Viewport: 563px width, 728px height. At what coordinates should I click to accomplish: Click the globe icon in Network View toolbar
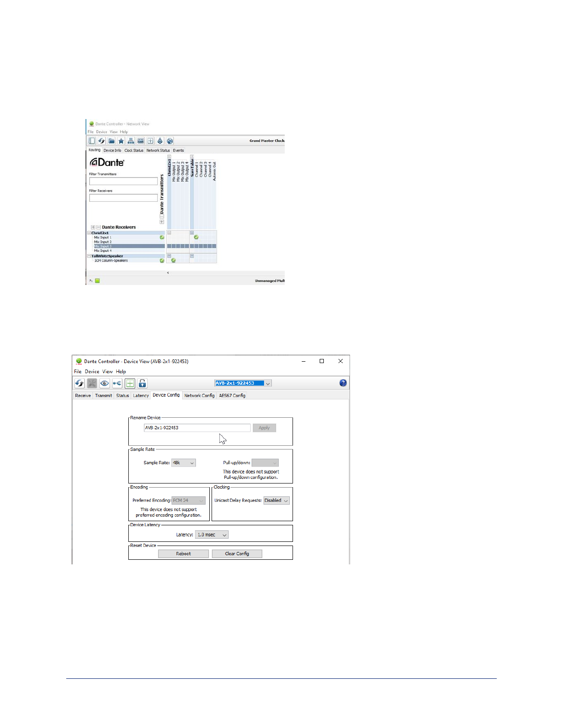tap(170, 141)
